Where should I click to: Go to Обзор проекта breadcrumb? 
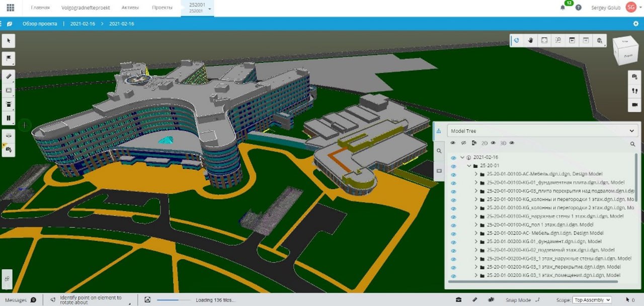[x=40, y=24]
